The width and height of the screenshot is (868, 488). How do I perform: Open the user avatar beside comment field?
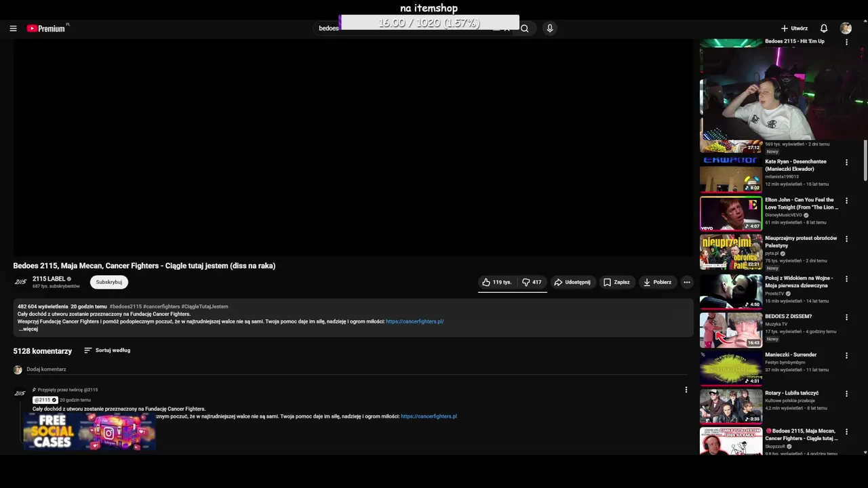[x=18, y=370]
